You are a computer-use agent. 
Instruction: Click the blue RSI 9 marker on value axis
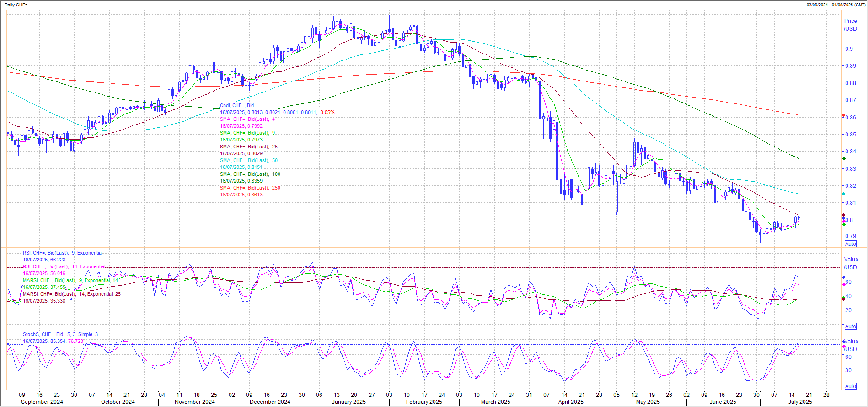[x=844, y=277]
